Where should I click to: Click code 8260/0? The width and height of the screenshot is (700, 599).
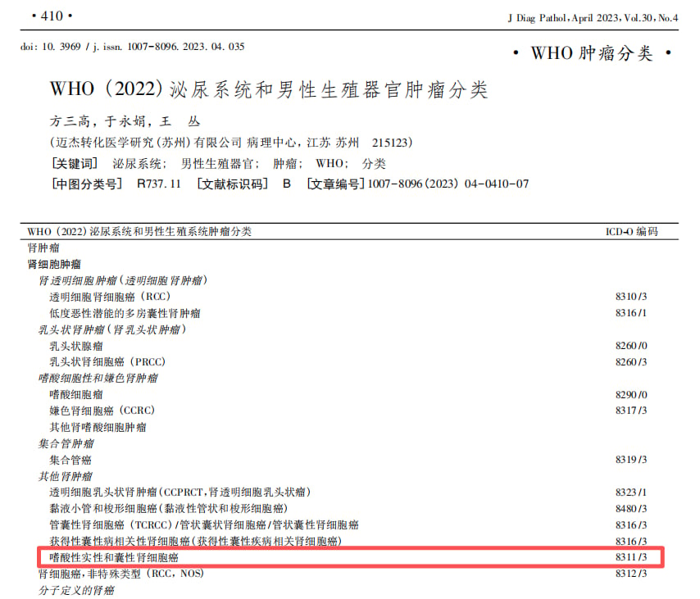point(631,346)
